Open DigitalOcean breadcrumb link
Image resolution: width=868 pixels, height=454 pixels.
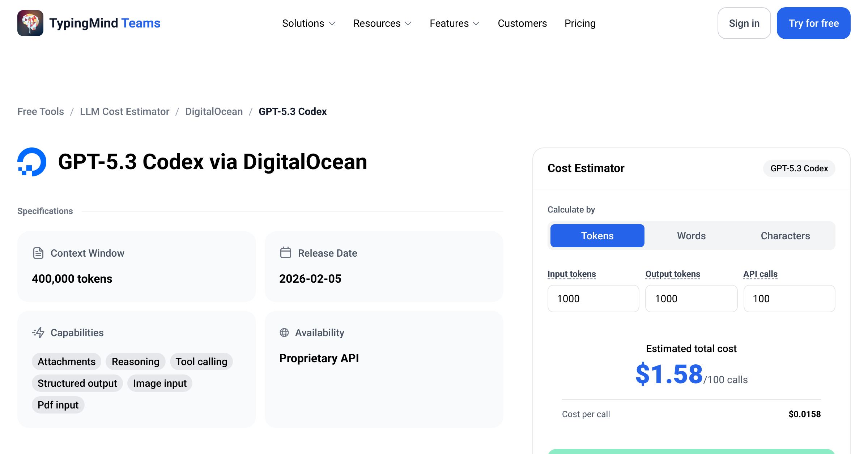214,111
